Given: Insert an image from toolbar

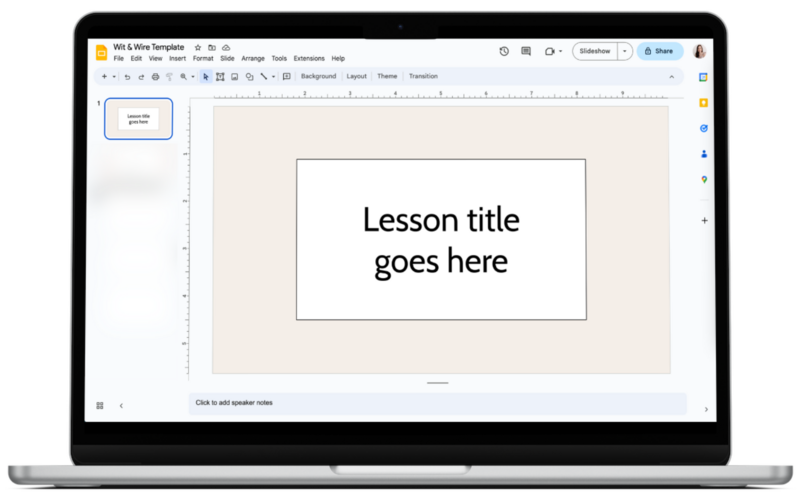Looking at the screenshot, I should tap(235, 77).
